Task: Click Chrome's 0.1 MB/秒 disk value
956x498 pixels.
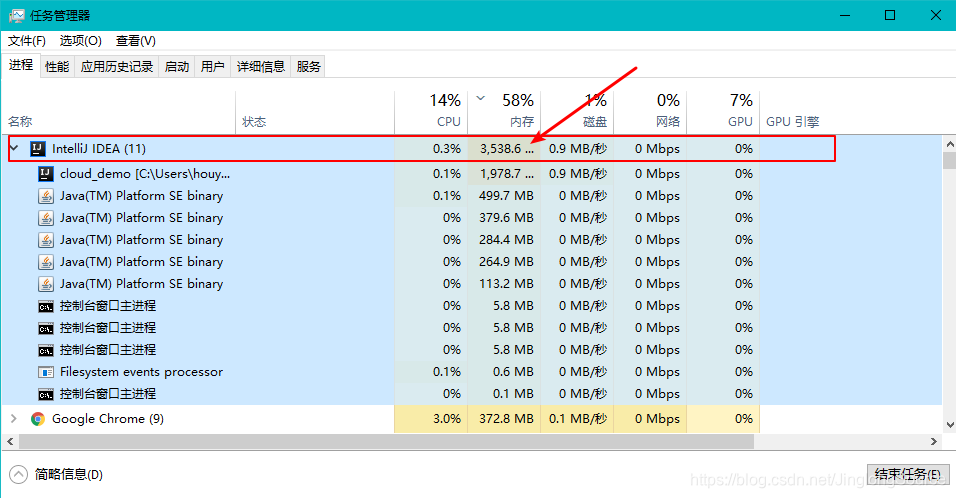Action: point(577,419)
